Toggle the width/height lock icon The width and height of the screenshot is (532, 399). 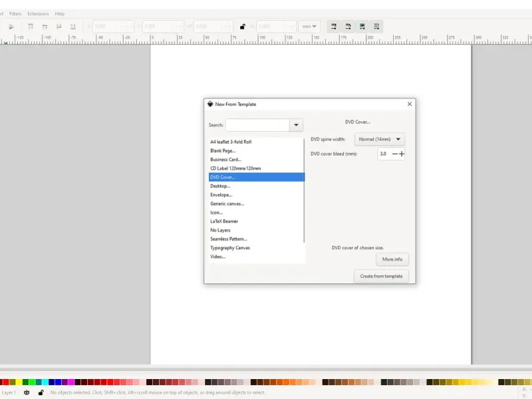tap(243, 27)
